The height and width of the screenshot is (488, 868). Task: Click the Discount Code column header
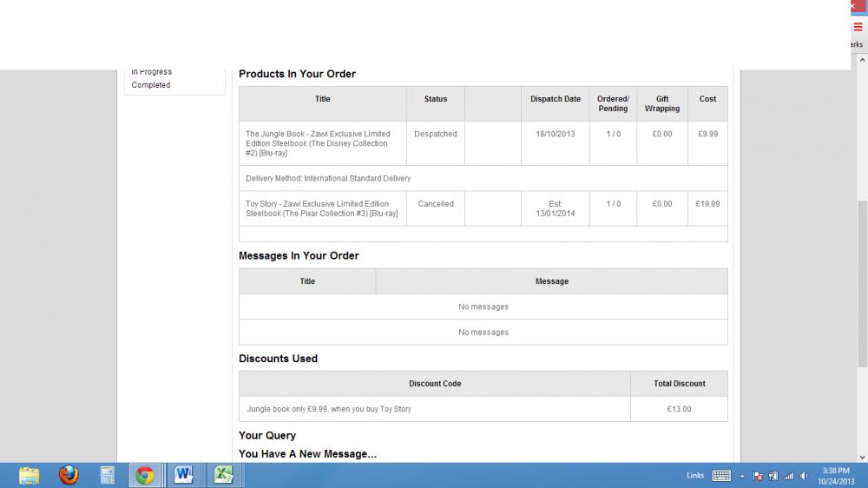tap(435, 383)
